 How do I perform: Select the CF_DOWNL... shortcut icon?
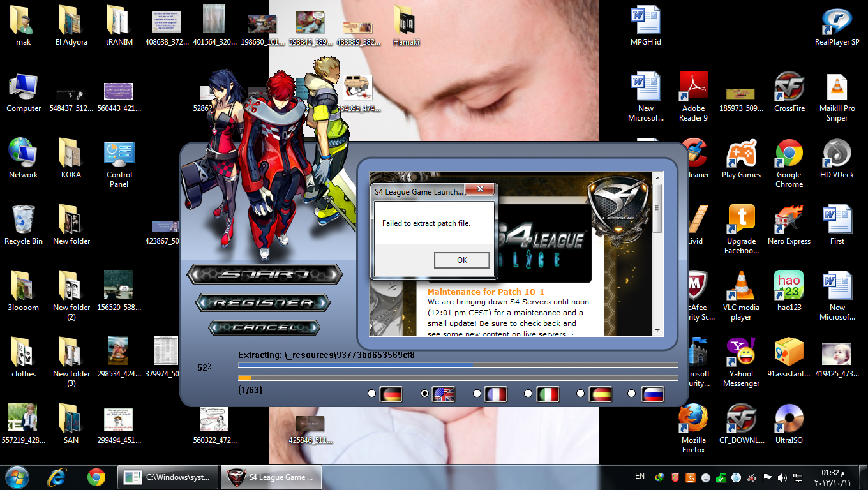pyautogui.click(x=741, y=424)
